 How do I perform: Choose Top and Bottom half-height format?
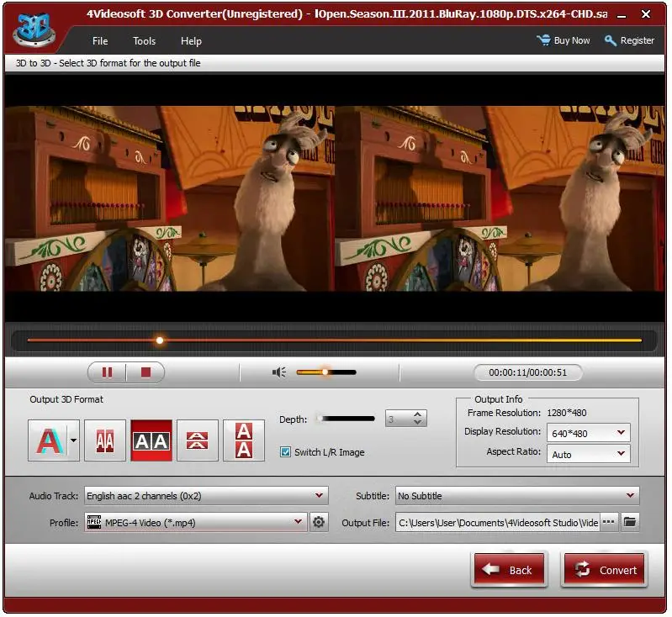pyautogui.click(x=198, y=440)
